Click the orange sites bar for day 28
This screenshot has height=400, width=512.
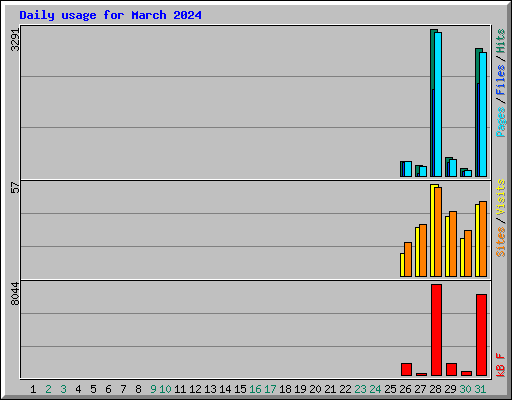pos(438,232)
